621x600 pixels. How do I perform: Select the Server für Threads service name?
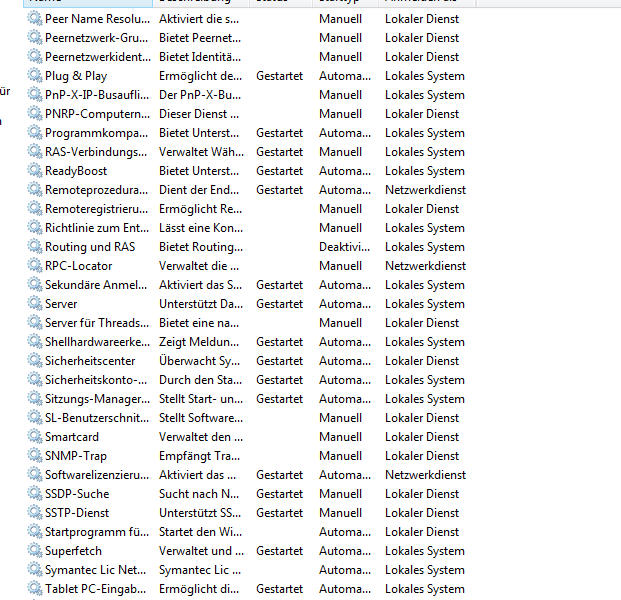coord(97,323)
